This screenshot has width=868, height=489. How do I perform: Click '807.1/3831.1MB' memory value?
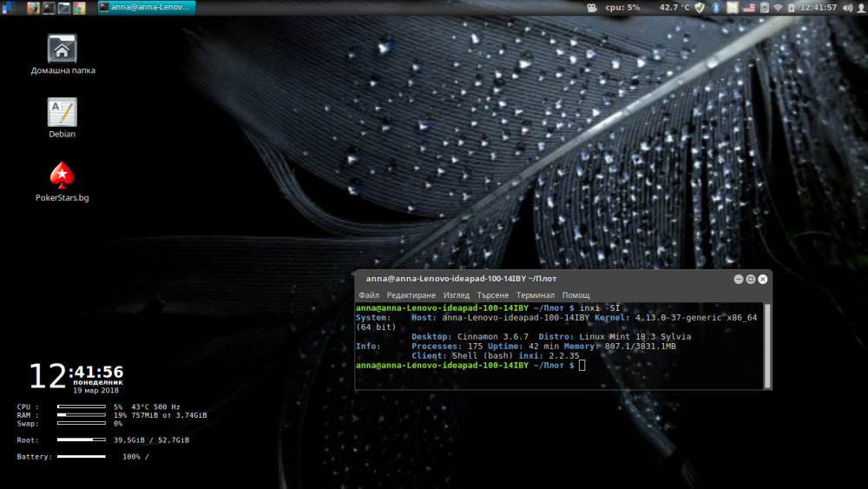(640, 346)
